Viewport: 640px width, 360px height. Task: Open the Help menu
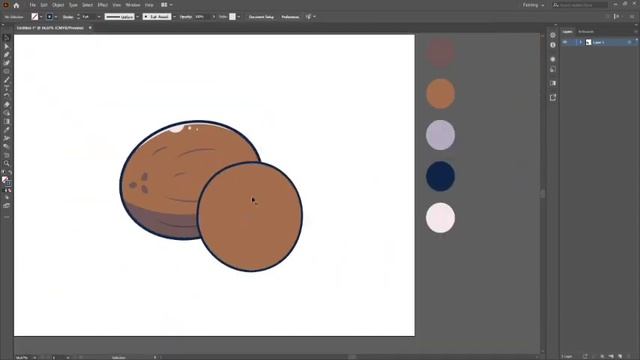coord(149,5)
